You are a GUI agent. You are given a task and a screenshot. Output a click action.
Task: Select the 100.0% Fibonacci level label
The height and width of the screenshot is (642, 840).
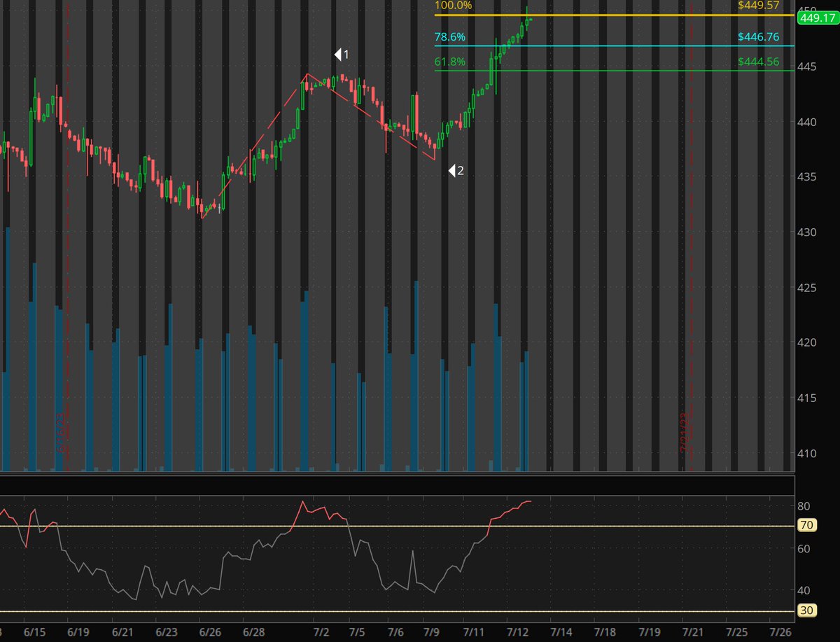tap(452, 5)
